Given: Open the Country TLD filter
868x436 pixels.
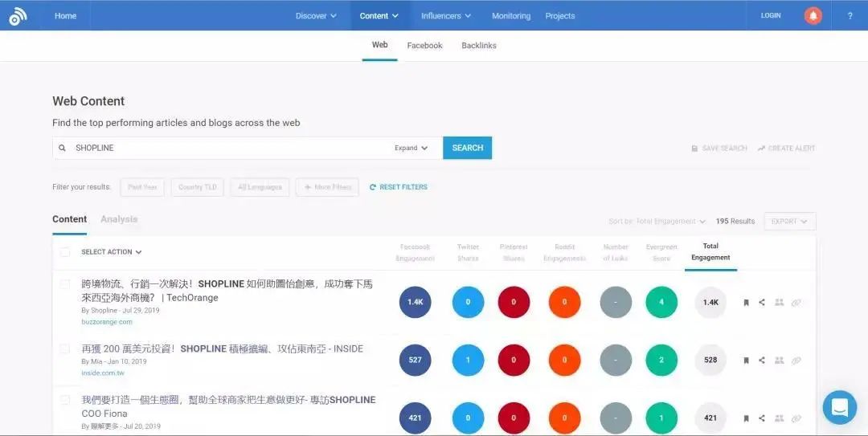Looking at the screenshot, I should [x=197, y=187].
